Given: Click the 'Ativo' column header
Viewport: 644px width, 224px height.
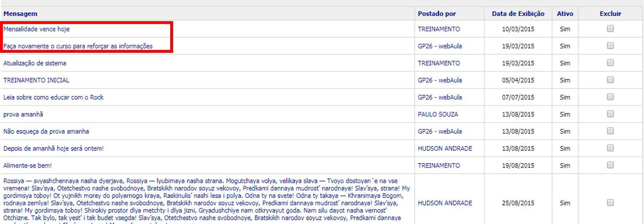Looking at the screenshot, I should pyautogui.click(x=565, y=14).
